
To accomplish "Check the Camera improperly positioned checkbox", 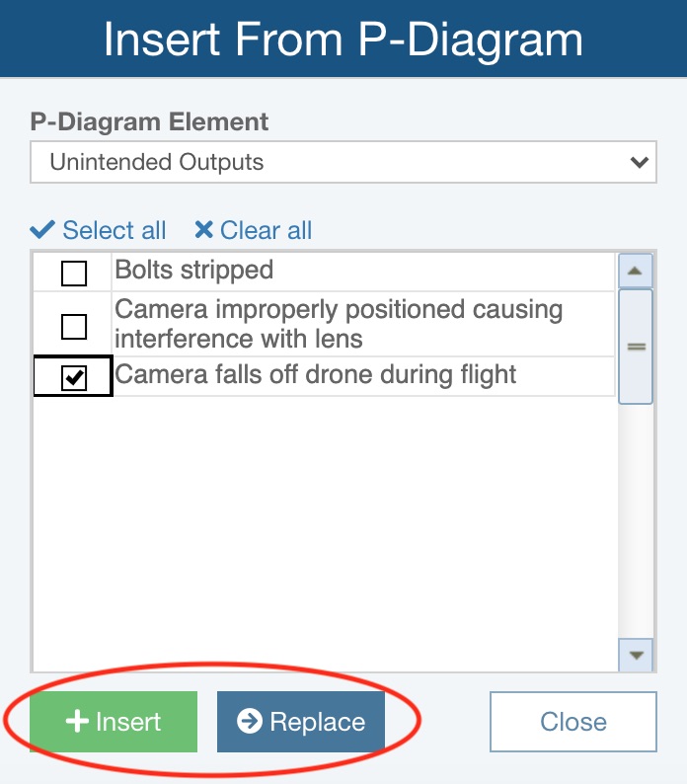I will click(74, 325).
